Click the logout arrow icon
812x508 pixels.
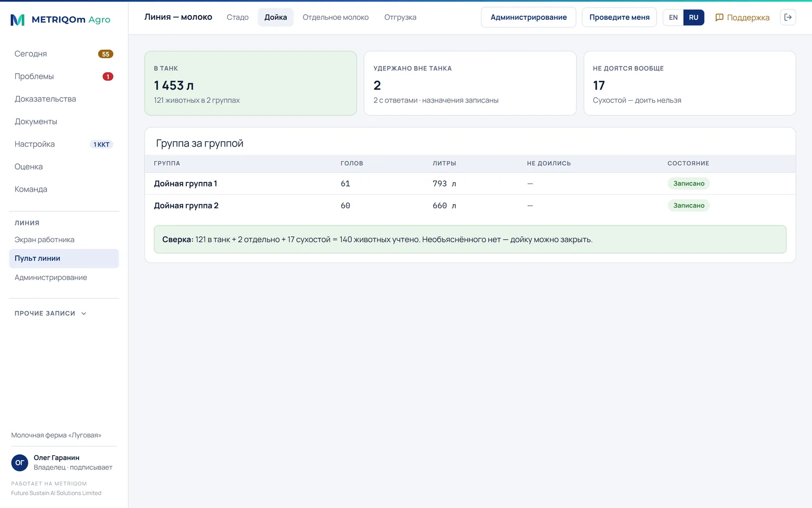click(788, 17)
